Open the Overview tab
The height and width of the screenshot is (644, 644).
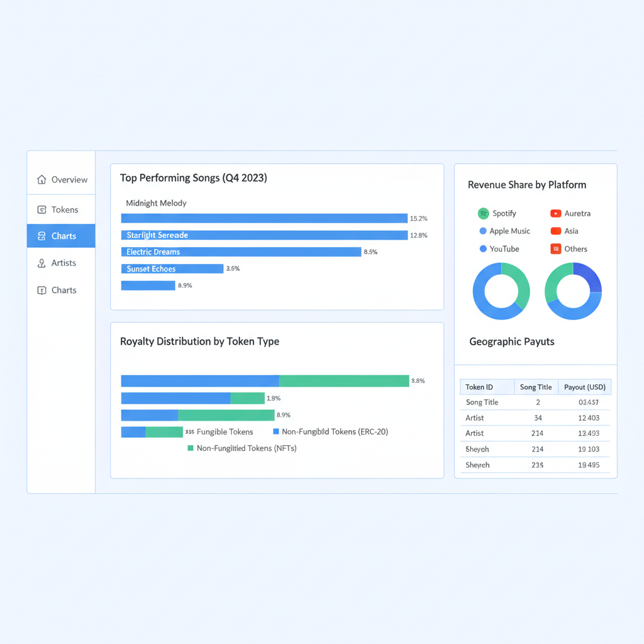point(60,179)
